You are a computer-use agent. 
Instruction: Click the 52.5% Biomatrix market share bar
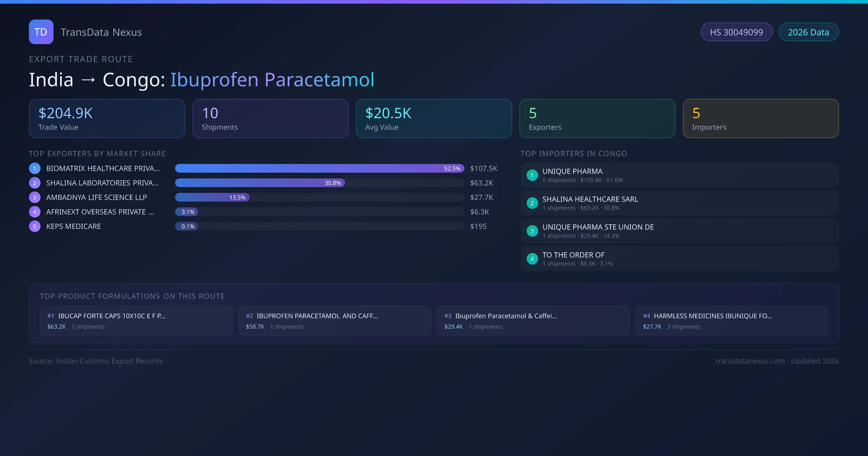coord(319,168)
